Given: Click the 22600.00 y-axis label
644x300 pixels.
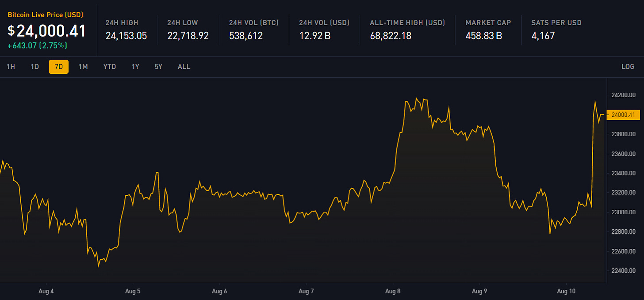Looking at the screenshot, I should 624,251.
